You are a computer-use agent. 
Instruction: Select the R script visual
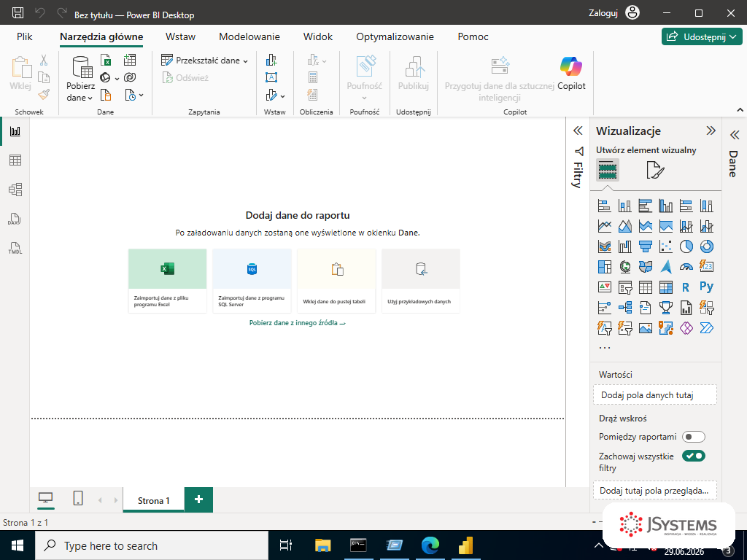pos(686,287)
